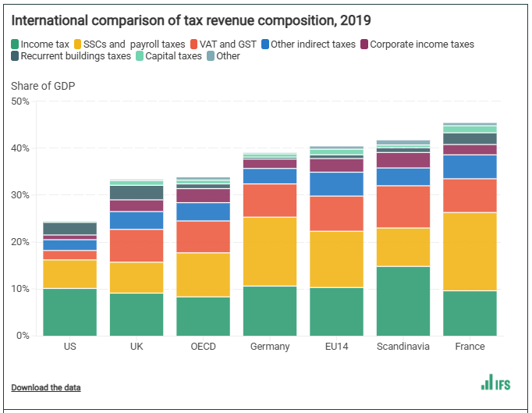The height and width of the screenshot is (413, 532).
Task: Click France bar's yellow SSCs segment
Action: (x=470, y=251)
